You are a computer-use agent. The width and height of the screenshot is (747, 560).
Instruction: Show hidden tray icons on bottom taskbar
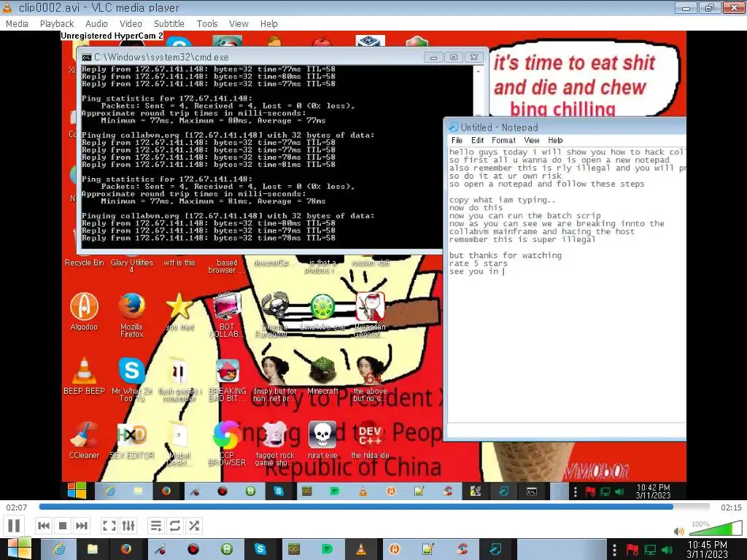pos(614,550)
